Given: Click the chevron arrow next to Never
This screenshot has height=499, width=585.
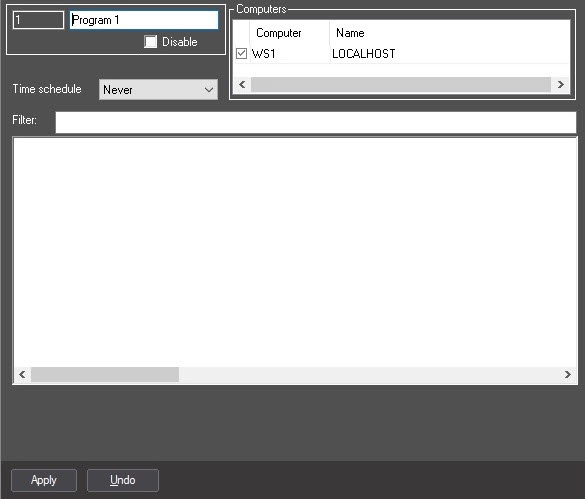Looking at the screenshot, I should (209, 90).
